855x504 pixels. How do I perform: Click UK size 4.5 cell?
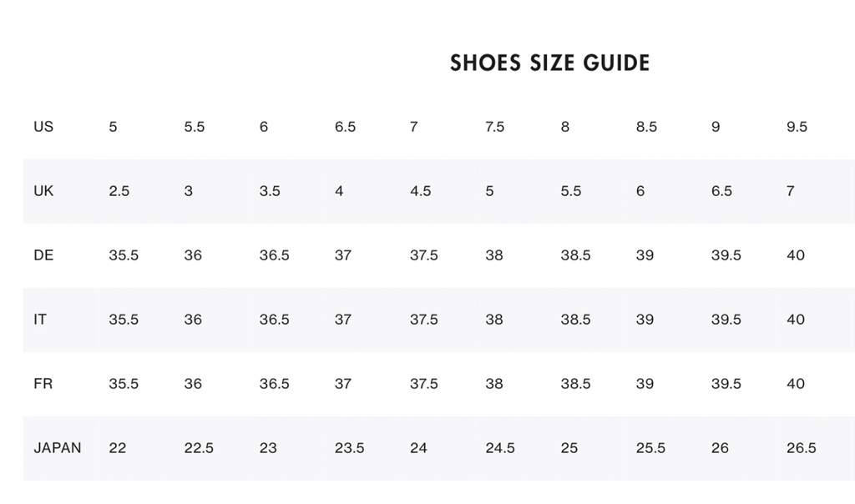[420, 191]
